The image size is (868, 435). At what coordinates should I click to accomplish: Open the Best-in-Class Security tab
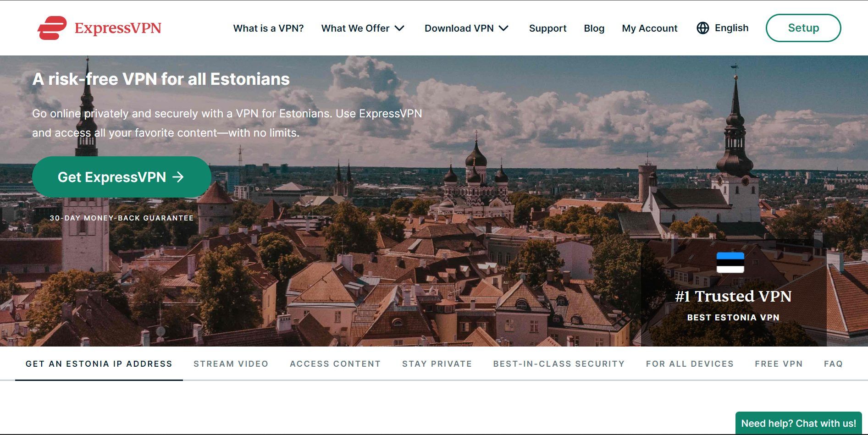[559, 364]
